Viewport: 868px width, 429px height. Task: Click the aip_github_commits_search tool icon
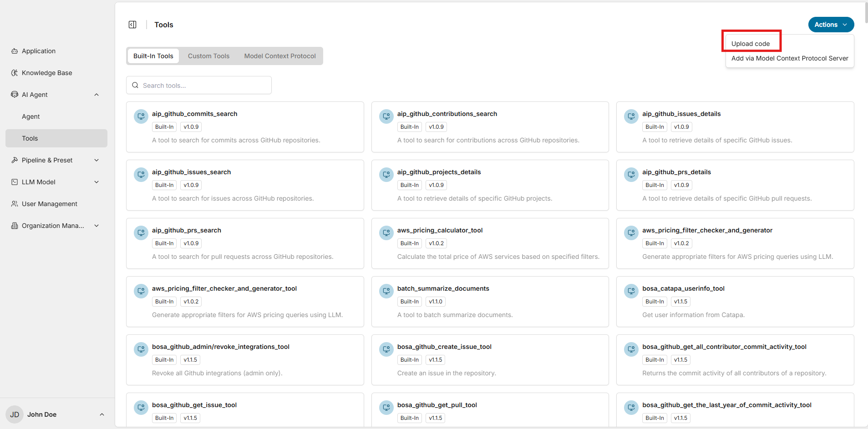(141, 116)
